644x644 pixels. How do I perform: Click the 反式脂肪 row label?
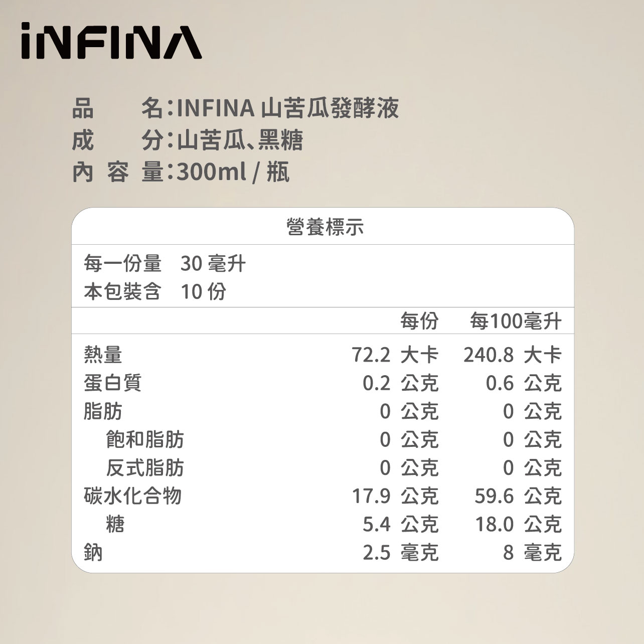pyautogui.click(x=145, y=467)
